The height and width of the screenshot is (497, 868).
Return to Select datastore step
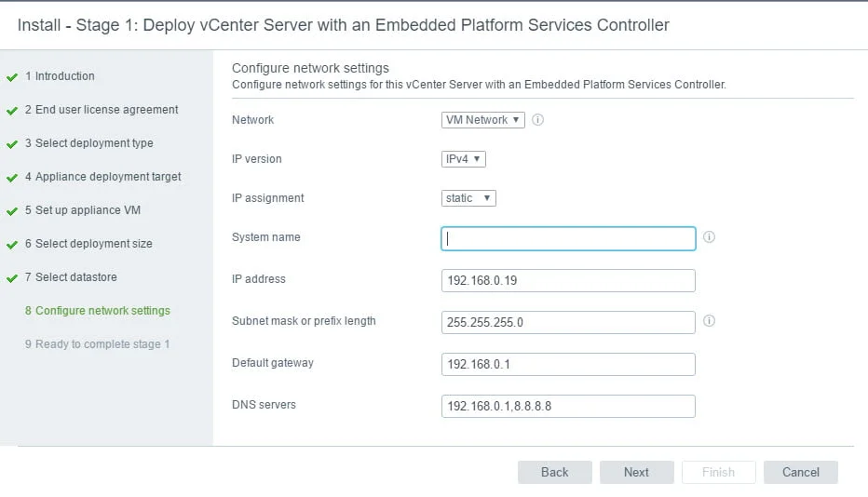tap(76, 277)
